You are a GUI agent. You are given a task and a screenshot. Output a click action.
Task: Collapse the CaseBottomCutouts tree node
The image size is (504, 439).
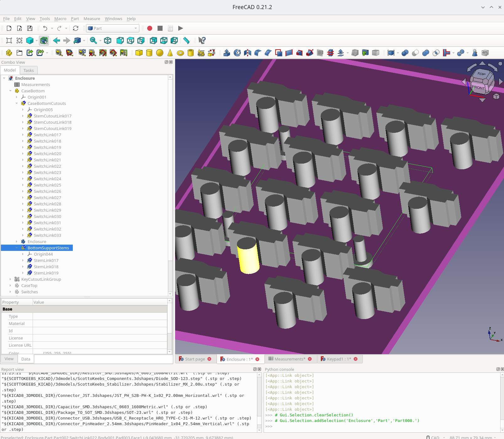tap(17, 103)
